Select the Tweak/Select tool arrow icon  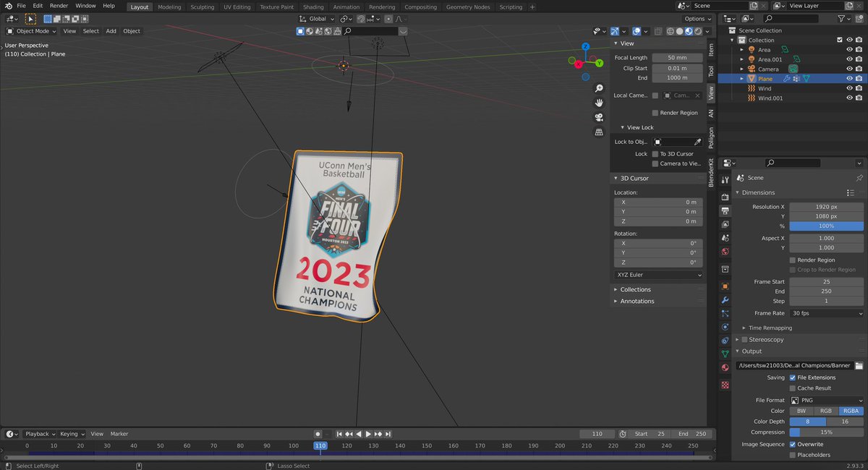pyautogui.click(x=31, y=19)
